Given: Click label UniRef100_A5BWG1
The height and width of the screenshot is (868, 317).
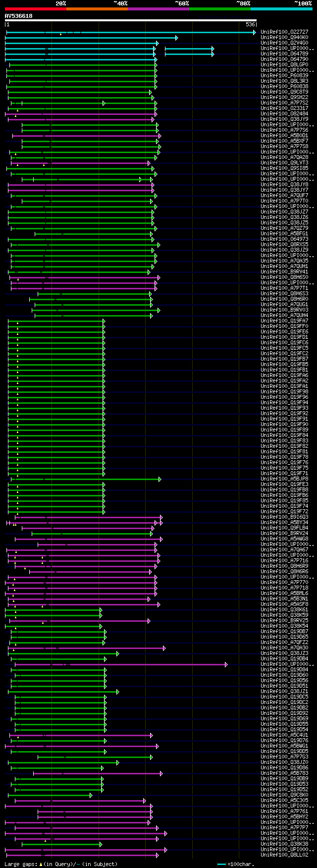Looking at the screenshot, I should [x=284, y=746].
